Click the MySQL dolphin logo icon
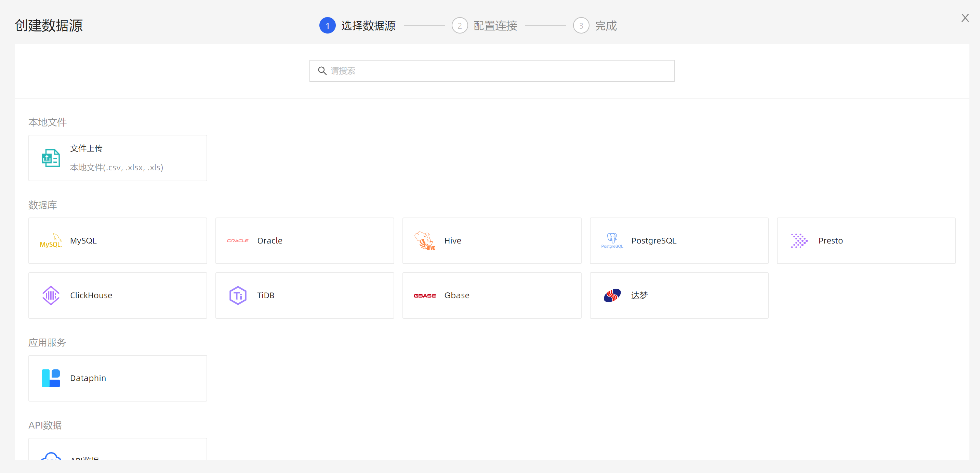 pos(51,241)
